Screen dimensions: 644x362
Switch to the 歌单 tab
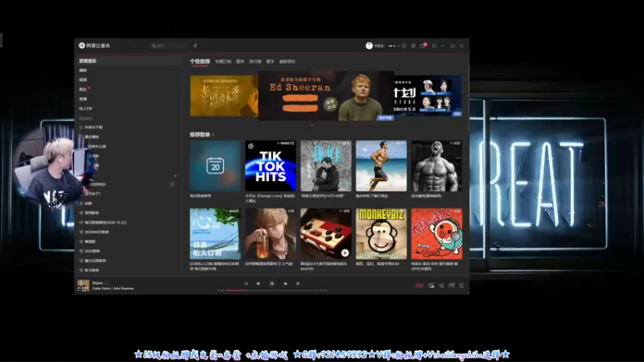[x=240, y=62]
